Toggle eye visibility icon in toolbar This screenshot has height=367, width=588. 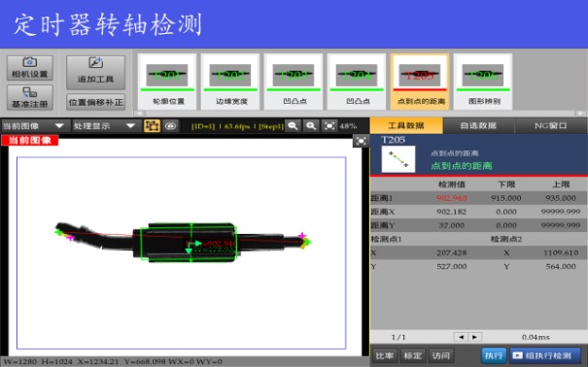pos(171,126)
